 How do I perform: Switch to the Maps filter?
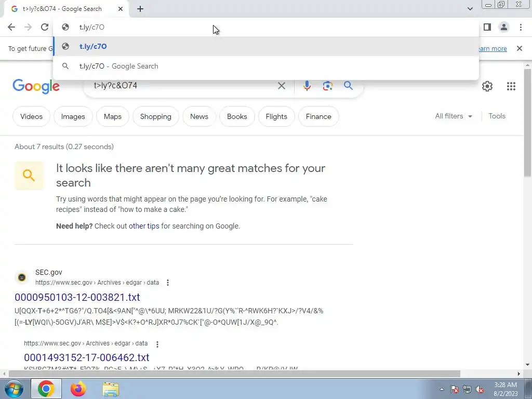click(113, 116)
